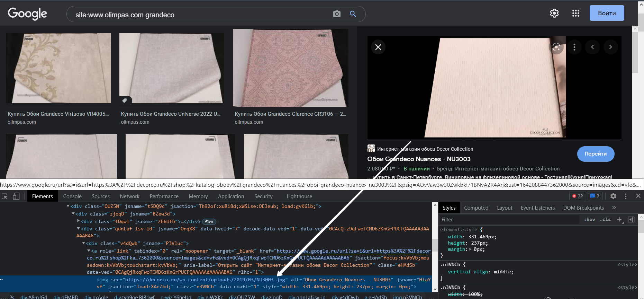Screen dimensions: 644x299
Task: Select img.n3VNCb breadcrumb item
Action: point(408,297)
